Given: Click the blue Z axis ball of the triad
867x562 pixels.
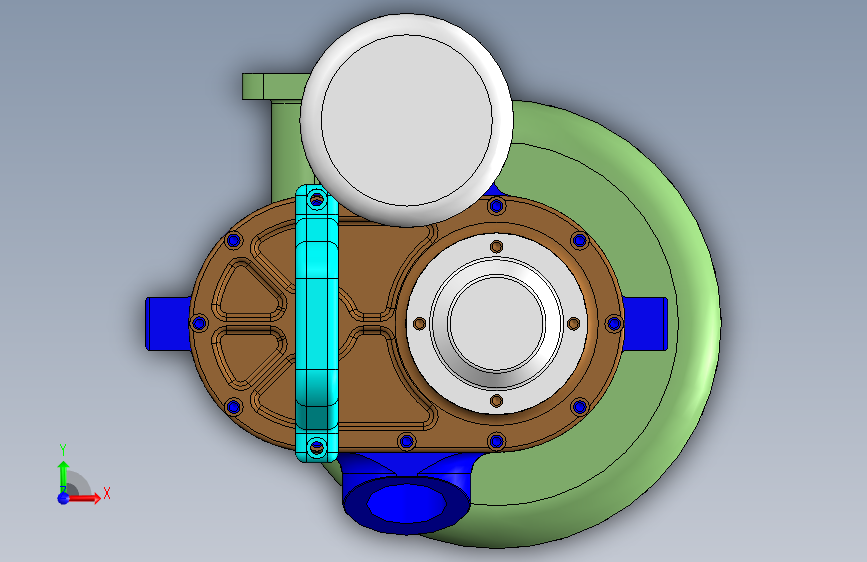Looking at the screenshot, I should (64, 498).
